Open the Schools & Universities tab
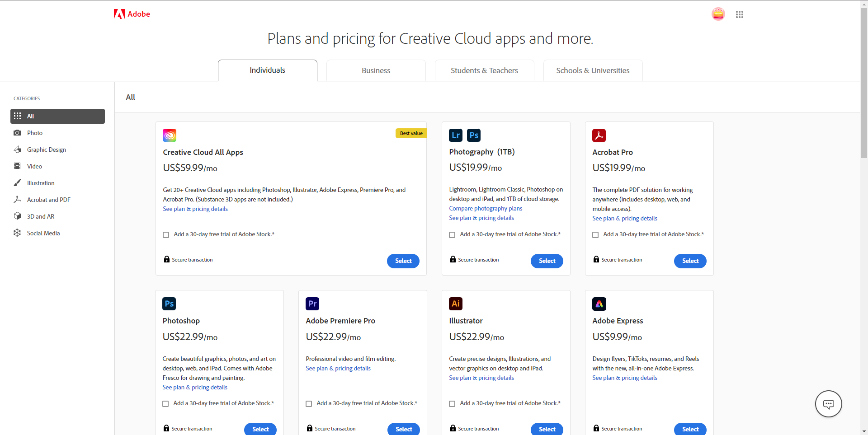The height and width of the screenshot is (435, 868). click(x=593, y=70)
